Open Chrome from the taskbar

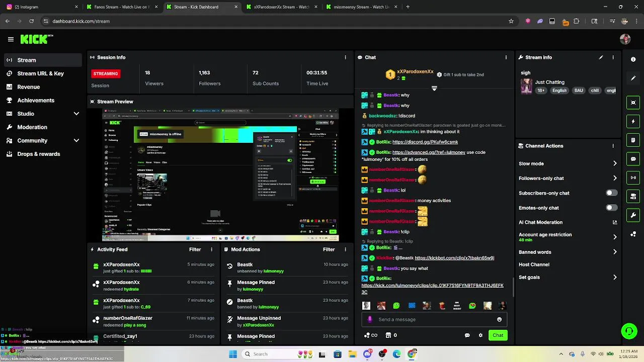click(x=412, y=354)
